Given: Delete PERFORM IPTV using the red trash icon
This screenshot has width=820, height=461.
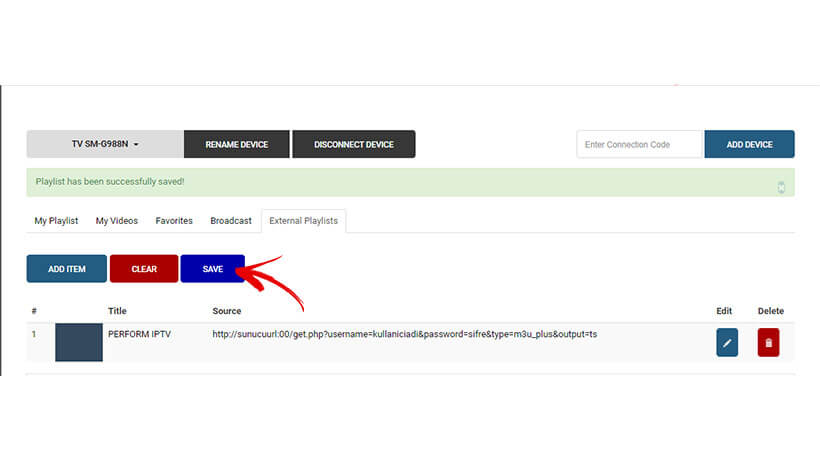Looking at the screenshot, I should (x=768, y=343).
